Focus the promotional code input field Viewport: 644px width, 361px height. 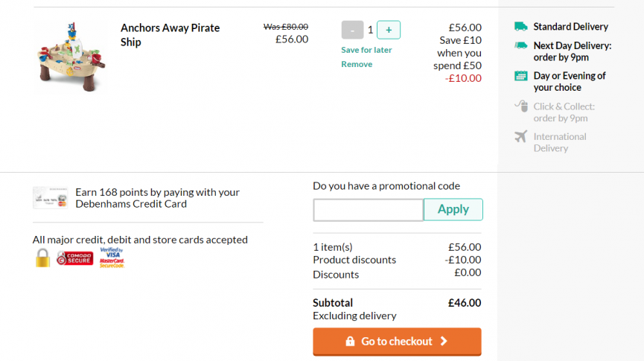(368, 210)
